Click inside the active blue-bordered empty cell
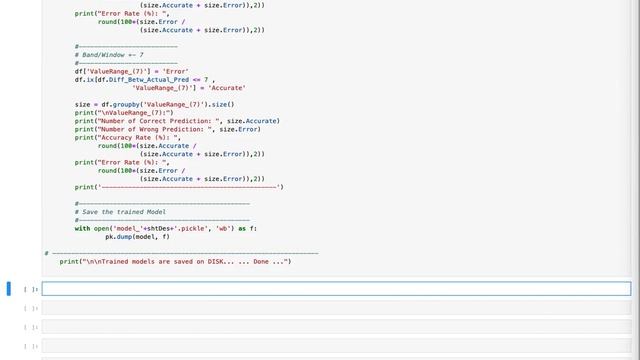640x360 pixels. 336,289
